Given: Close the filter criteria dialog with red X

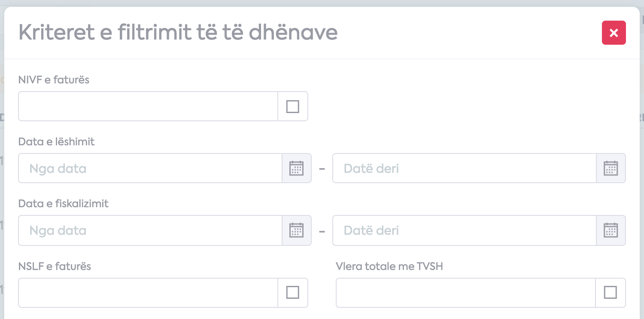Looking at the screenshot, I should 614,33.
